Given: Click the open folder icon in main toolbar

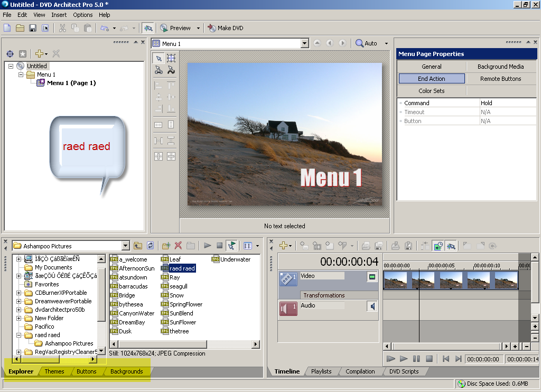Looking at the screenshot, I should point(20,28).
